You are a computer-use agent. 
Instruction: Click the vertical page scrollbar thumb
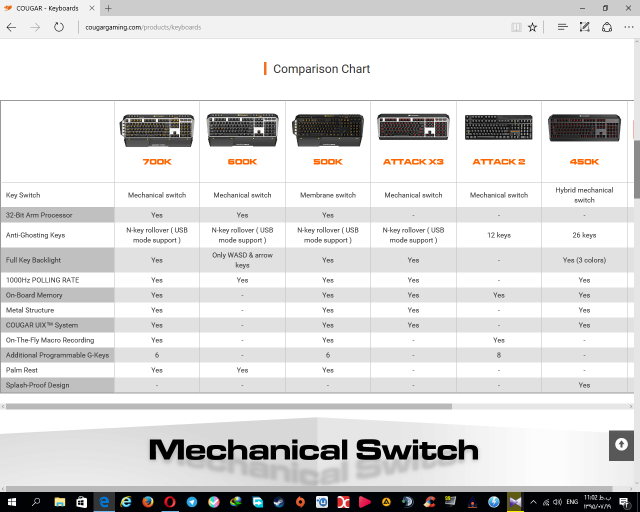(x=635, y=160)
